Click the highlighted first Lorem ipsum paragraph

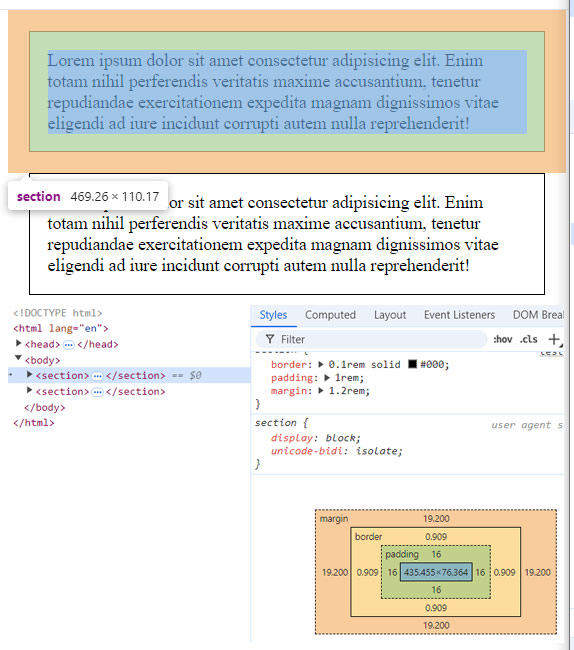pos(287,92)
